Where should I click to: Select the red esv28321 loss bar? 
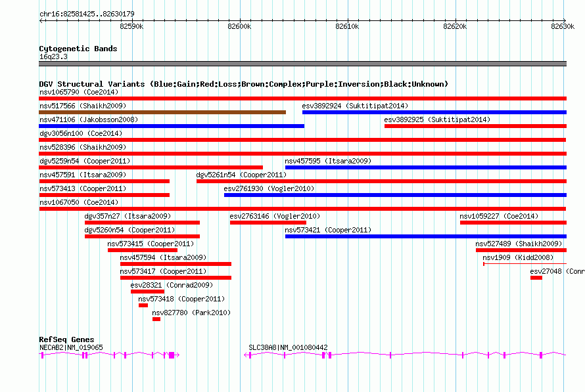(147, 292)
